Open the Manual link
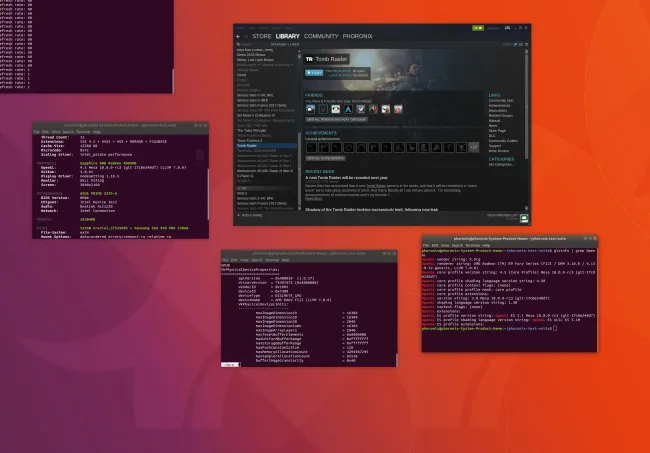Screen dimensions: 650x453 [494, 121]
